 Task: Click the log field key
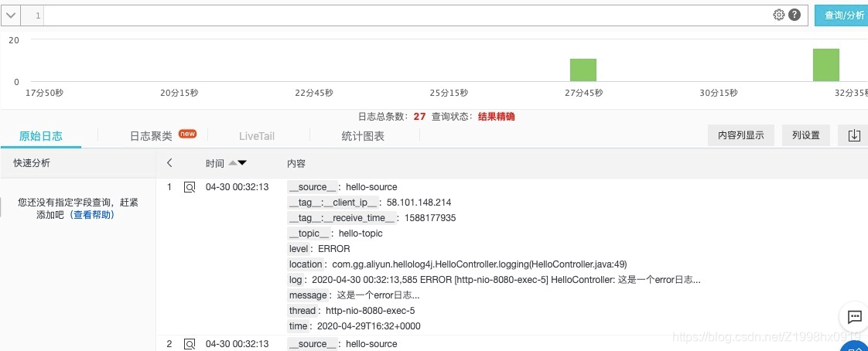[x=296, y=280]
